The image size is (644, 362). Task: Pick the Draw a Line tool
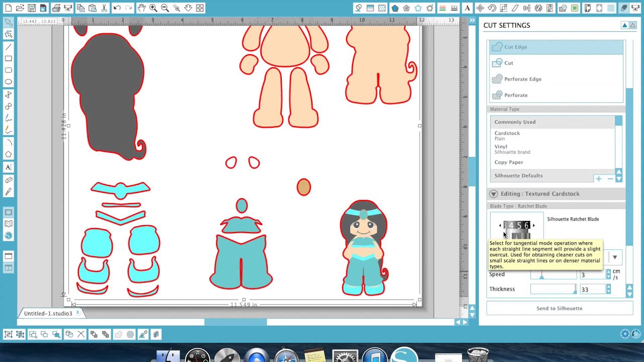9,47
